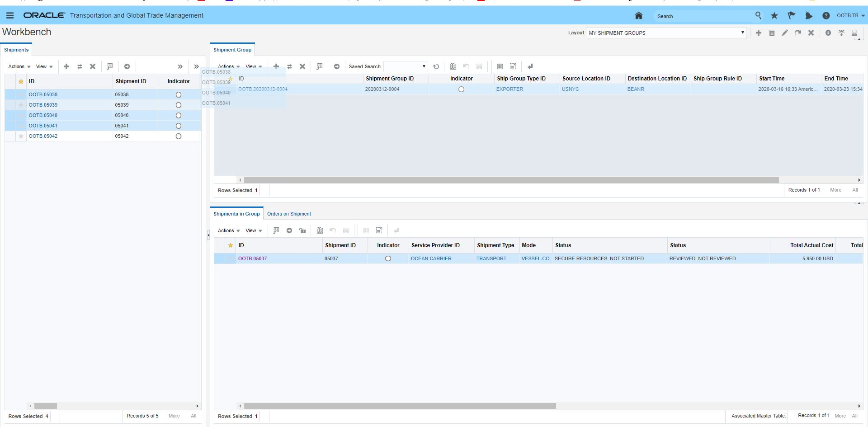The height and width of the screenshot is (427, 868).
Task: Delete selected row in Shipments panel
Action: tap(93, 66)
